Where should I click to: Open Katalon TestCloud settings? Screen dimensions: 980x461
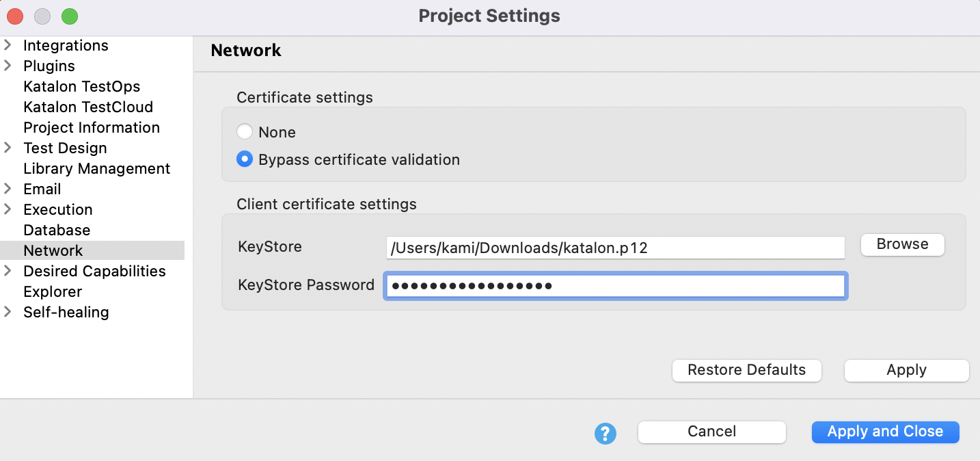click(x=88, y=107)
